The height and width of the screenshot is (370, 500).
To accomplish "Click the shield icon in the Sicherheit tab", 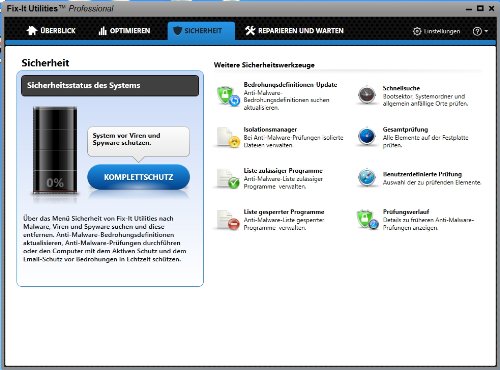I will point(178,31).
